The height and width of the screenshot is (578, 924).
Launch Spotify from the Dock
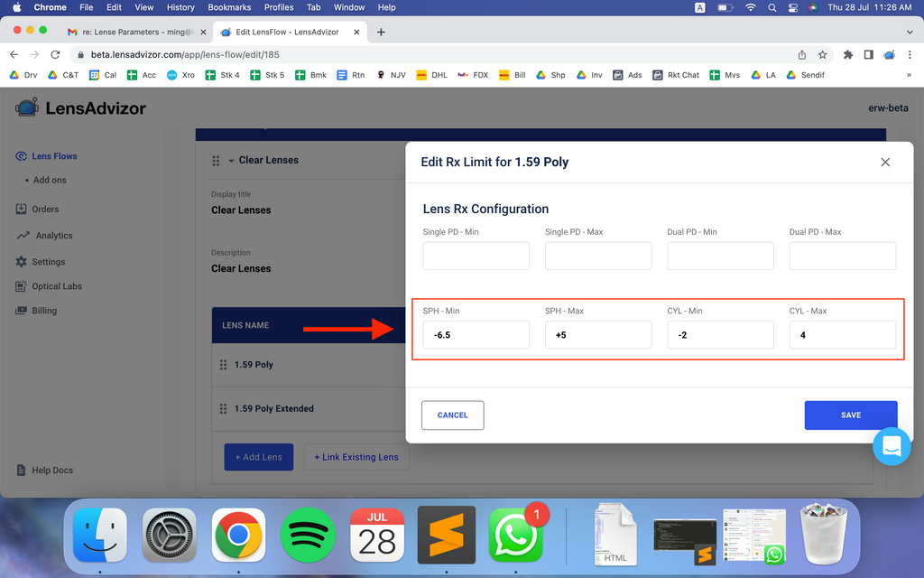[x=308, y=535]
